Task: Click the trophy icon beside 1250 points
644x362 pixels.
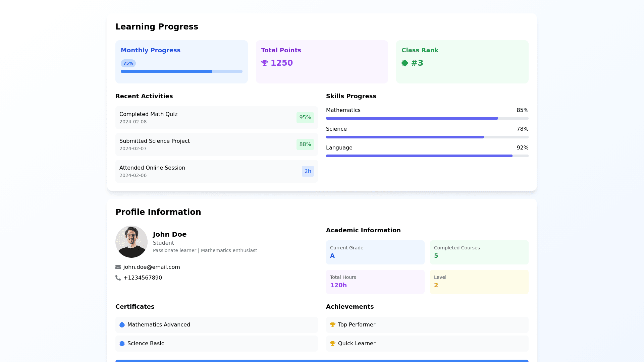Action: point(264,63)
